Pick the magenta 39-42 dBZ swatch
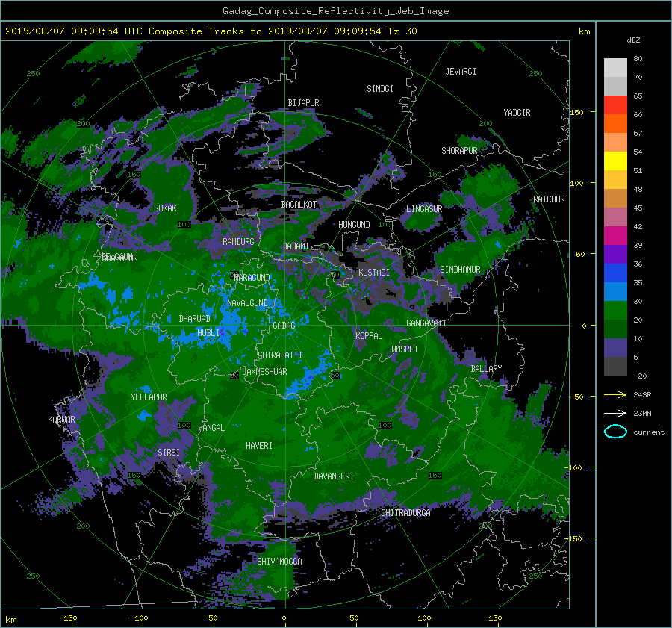Viewport: 672px width, 628px height. [x=615, y=236]
